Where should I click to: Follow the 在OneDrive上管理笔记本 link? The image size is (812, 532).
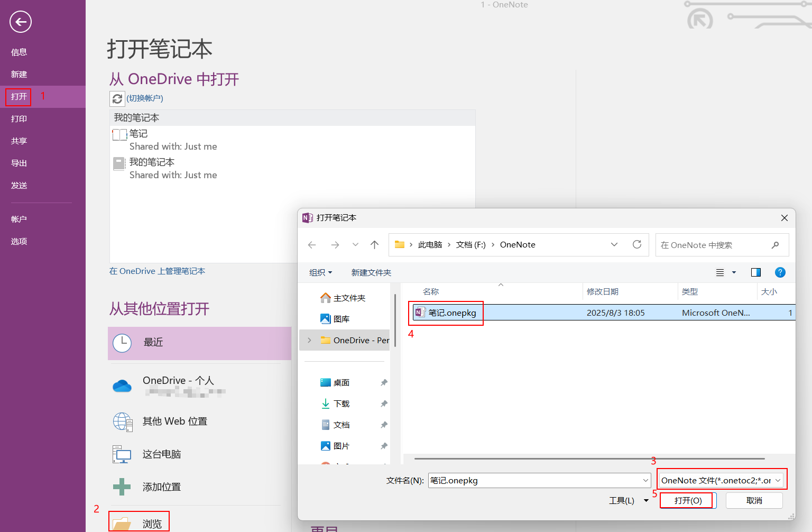coord(157,271)
